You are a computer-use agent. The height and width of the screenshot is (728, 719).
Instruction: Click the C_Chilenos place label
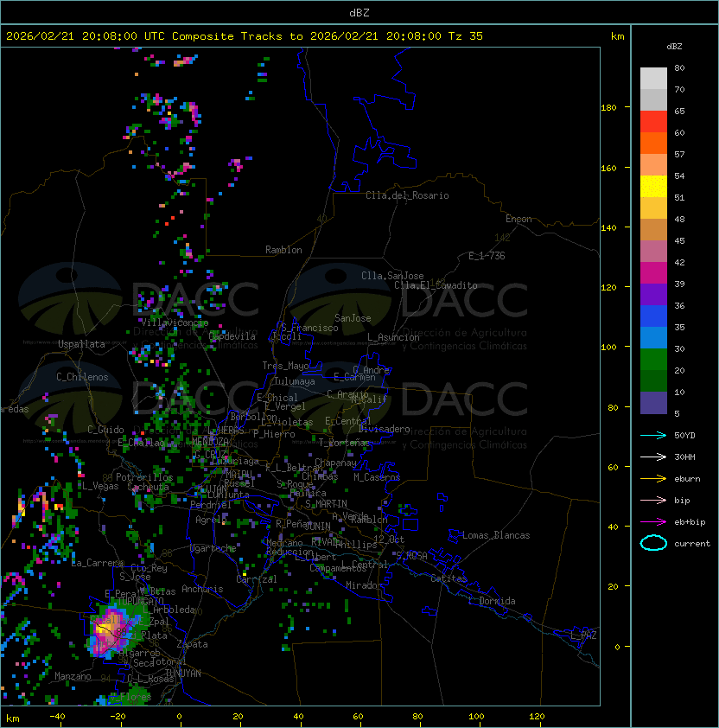click(x=82, y=377)
